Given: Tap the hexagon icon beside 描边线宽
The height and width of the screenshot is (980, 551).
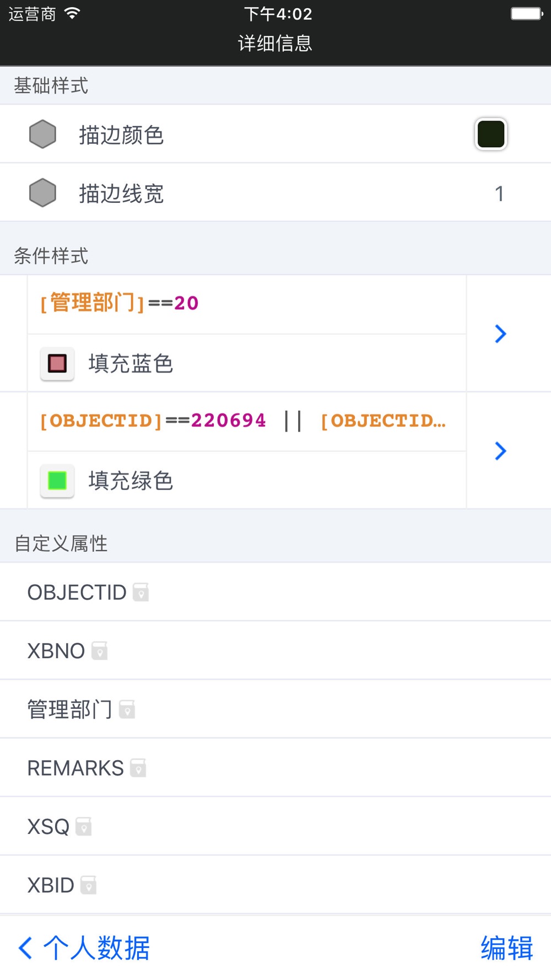Looking at the screenshot, I should [x=42, y=193].
